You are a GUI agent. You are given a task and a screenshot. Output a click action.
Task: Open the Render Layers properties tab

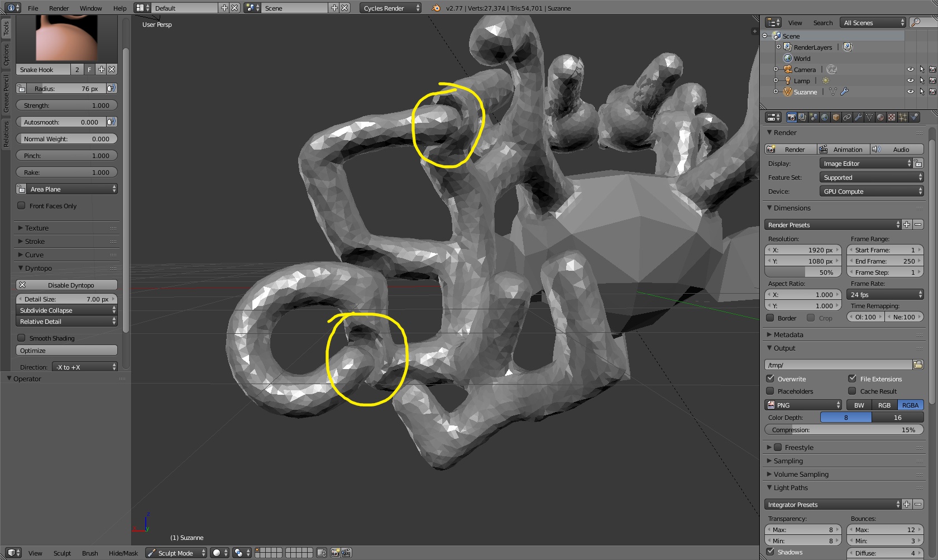(x=802, y=117)
